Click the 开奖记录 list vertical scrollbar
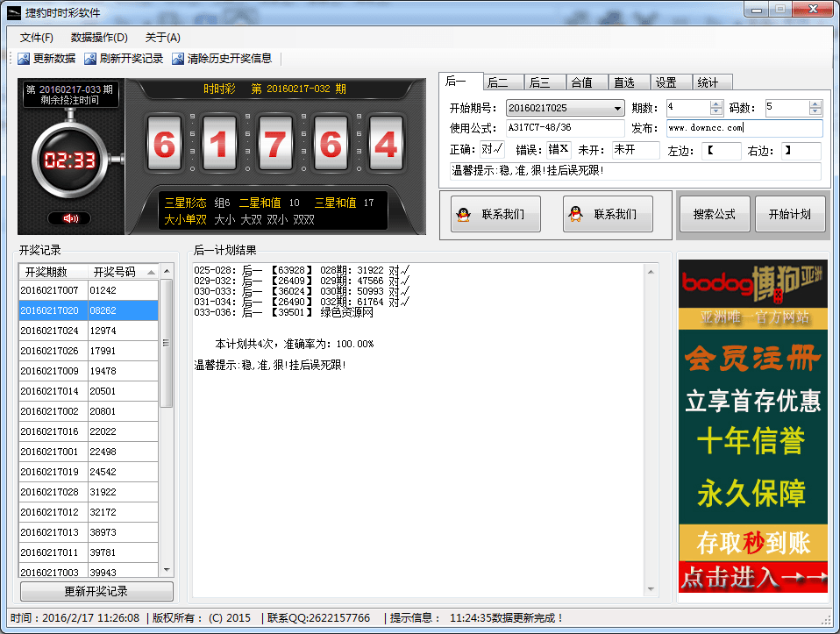Viewport: 840px width, 634px height. [166, 351]
